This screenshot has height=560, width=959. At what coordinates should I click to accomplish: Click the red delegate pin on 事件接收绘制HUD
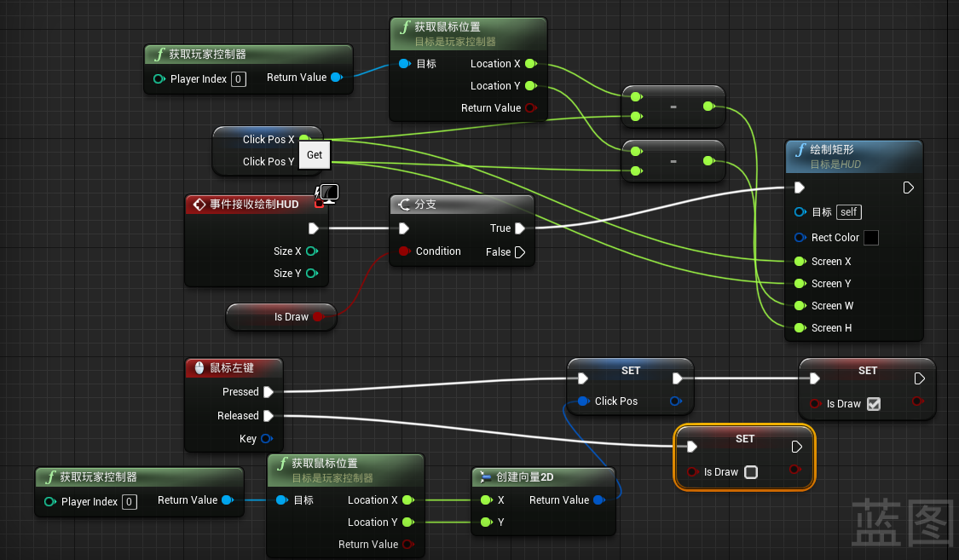click(319, 204)
